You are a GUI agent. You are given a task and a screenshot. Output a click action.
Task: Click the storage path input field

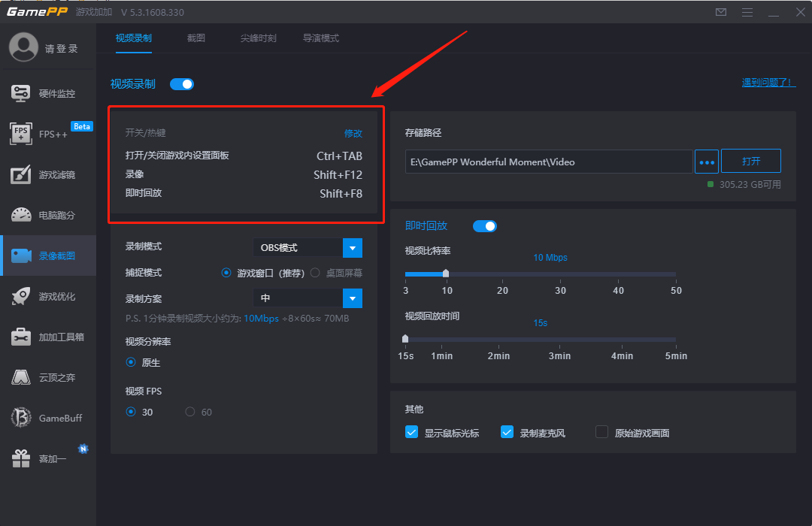549,162
